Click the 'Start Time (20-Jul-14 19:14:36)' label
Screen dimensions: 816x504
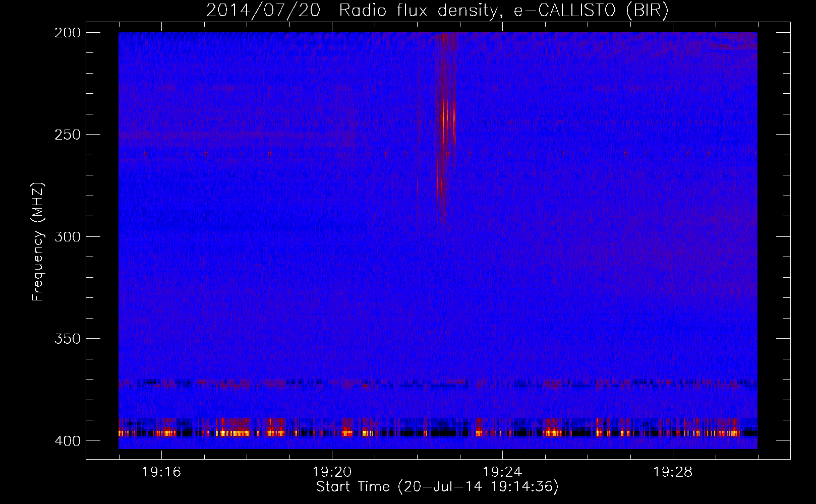click(437, 487)
